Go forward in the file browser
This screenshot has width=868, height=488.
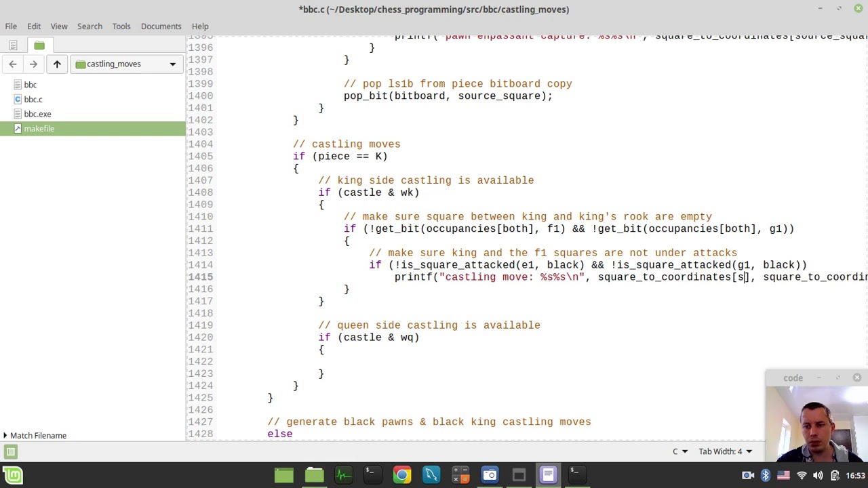pos(33,64)
